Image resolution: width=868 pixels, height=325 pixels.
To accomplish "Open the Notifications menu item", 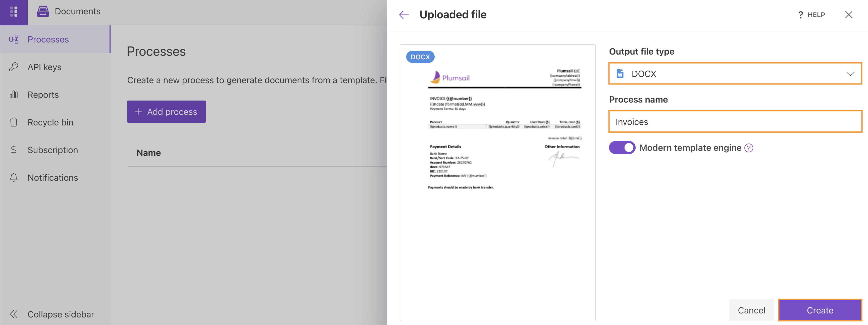I will (x=55, y=178).
